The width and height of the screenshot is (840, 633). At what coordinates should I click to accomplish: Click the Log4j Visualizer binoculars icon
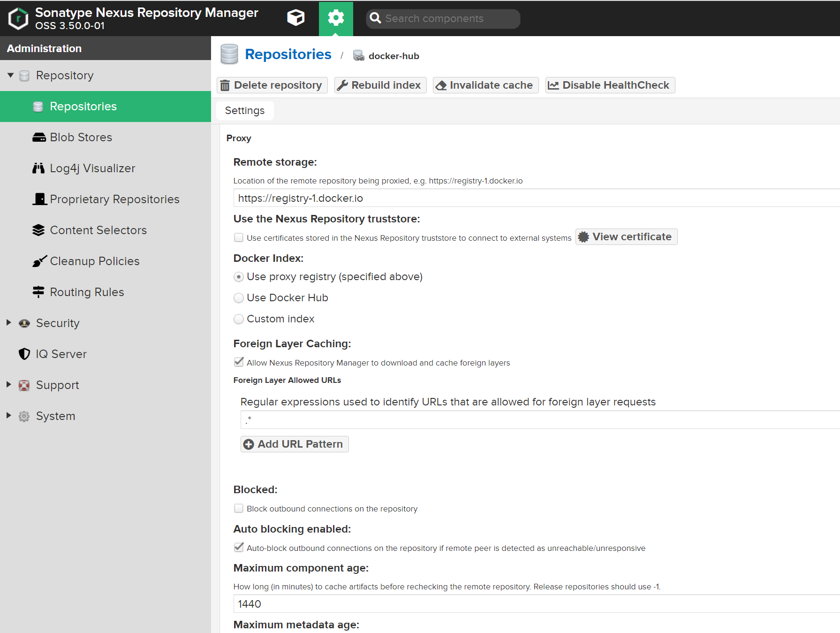click(38, 168)
